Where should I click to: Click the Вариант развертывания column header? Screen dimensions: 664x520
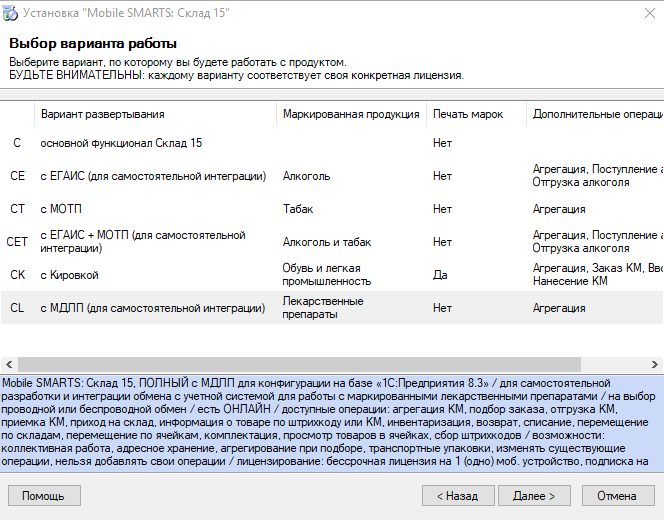point(155,114)
